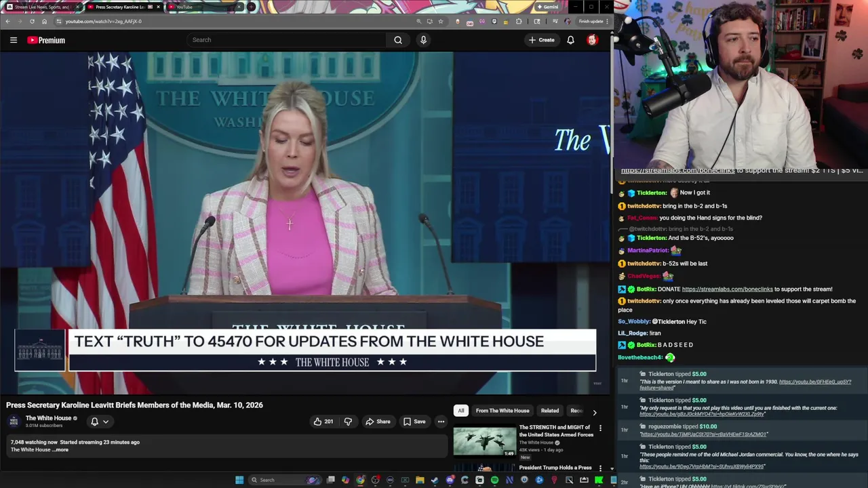This screenshot has height=488, width=868.
Task: Open YouTube notifications bell
Action: coord(570,40)
